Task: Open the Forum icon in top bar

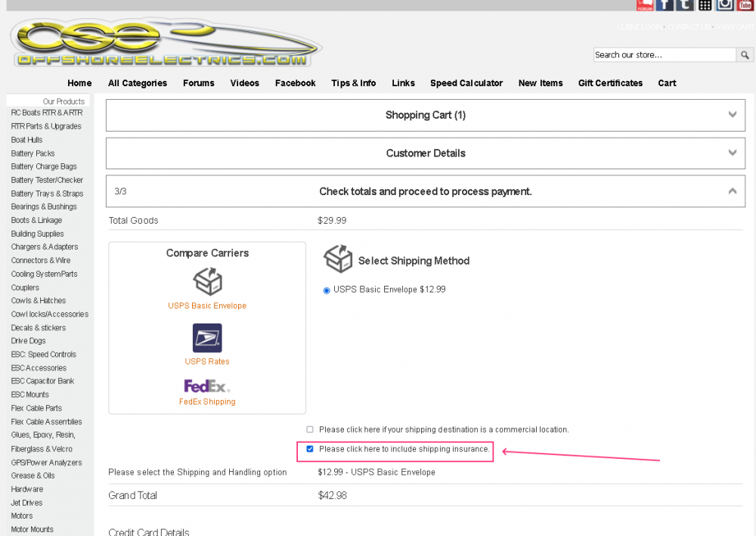Action: [645, 5]
